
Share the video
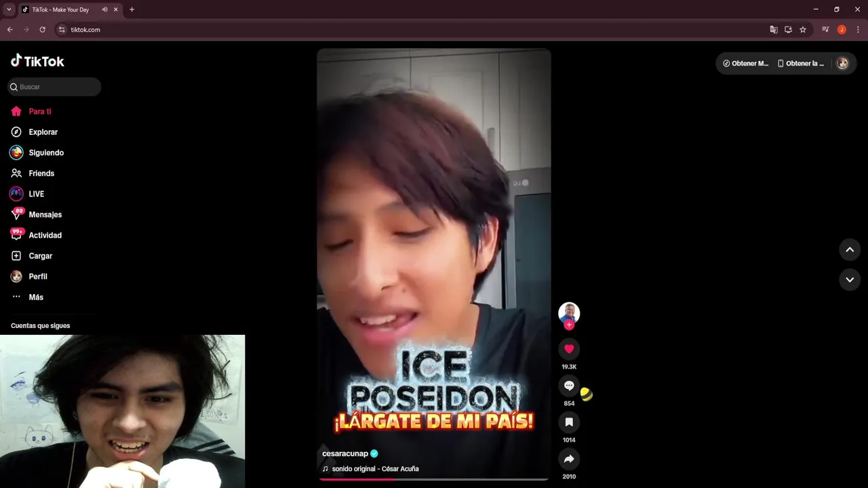[x=569, y=459]
